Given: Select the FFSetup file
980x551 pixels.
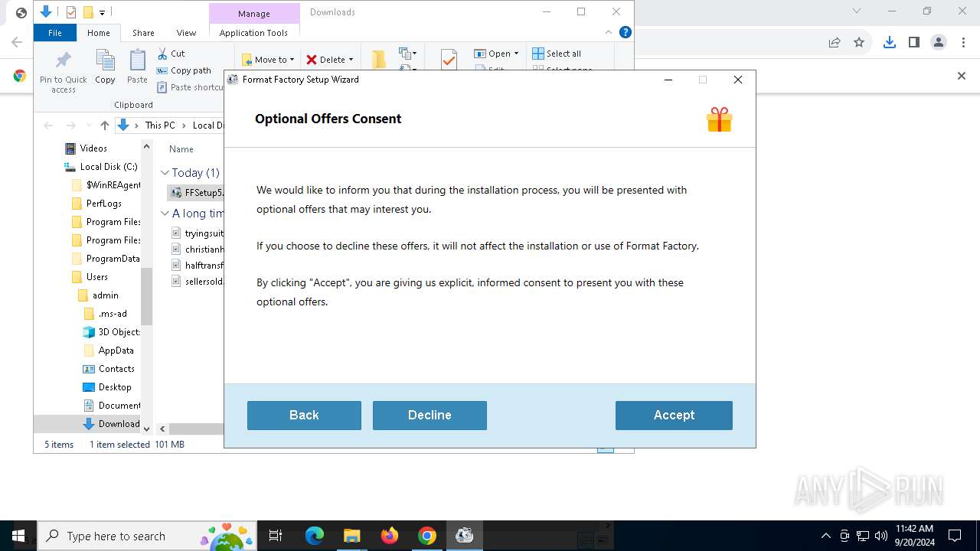Looking at the screenshot, I should (x=197, y=193).
